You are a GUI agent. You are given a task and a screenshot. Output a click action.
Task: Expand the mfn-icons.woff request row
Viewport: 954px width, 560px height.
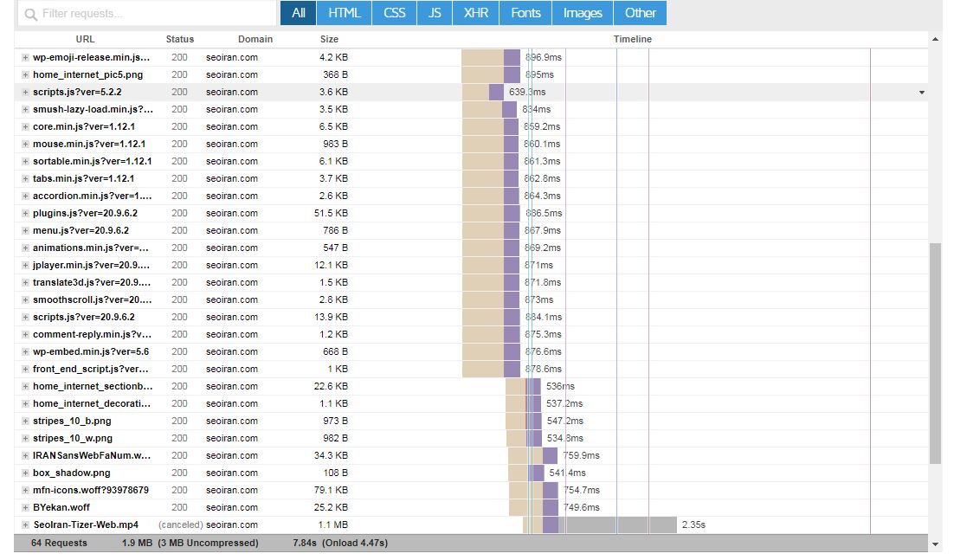click(26, 491)
